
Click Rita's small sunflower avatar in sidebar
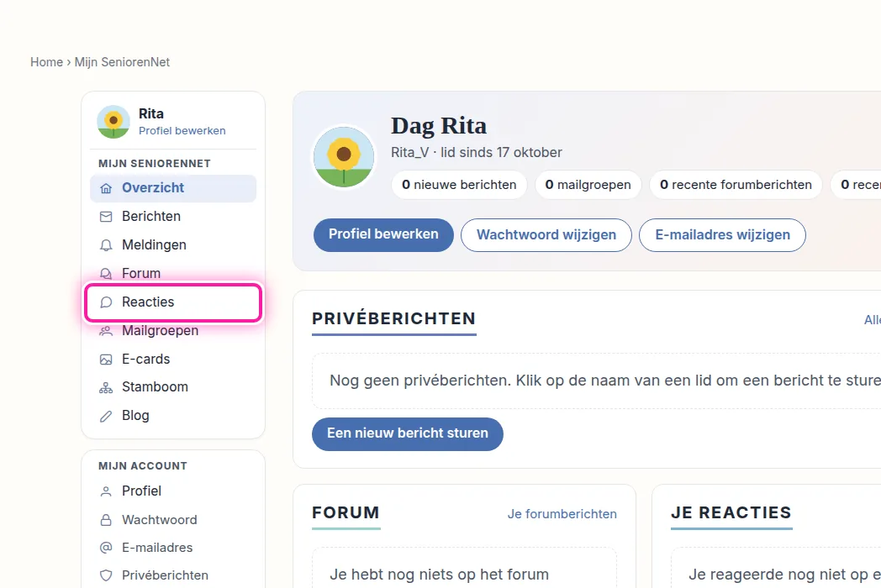pos(113,121)
